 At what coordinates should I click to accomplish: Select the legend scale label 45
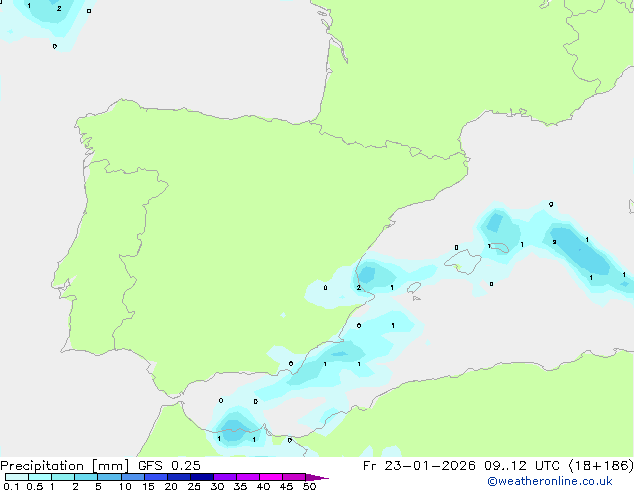286,486
